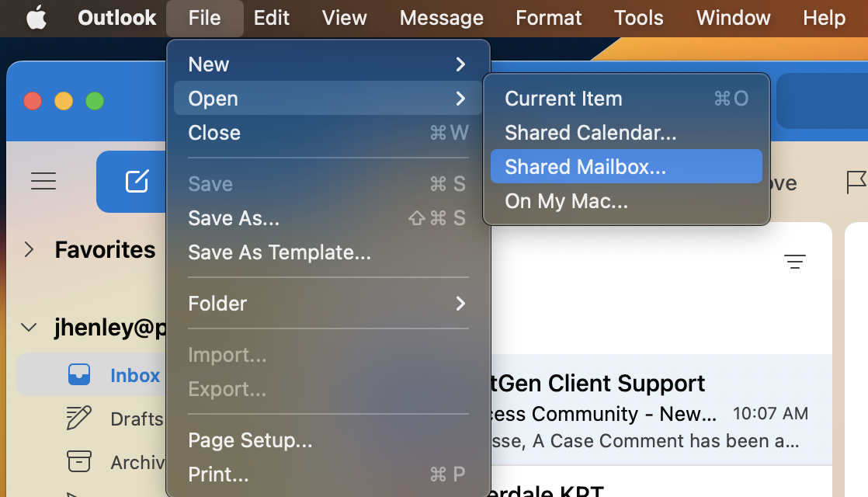868x497 pixels.
Task: Choose Print... from the File menu
Action: coord(328,474)
